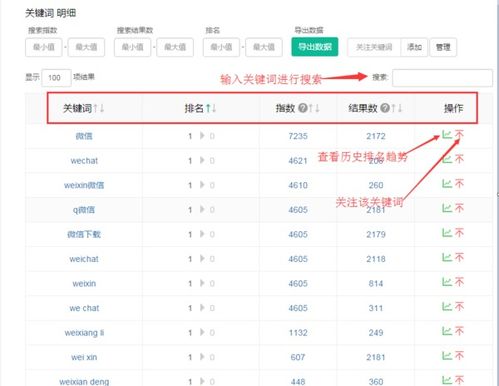
Task: Click the green 导出数据 button
Action: 315,47
